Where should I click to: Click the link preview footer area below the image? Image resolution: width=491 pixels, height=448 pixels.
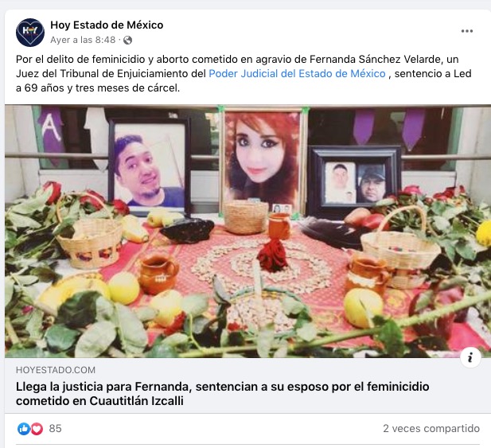pos(247,386)
